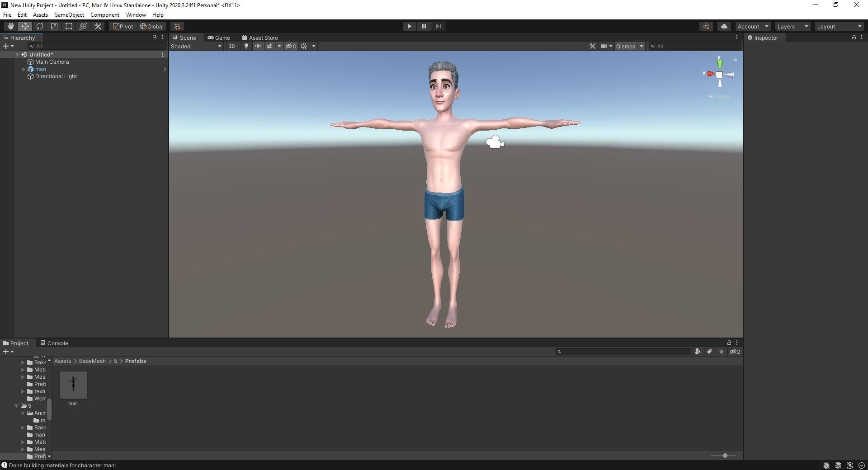868x470 pixels.
Task: Select Directional Light in Hierarchy
Action: pos(56,76)
